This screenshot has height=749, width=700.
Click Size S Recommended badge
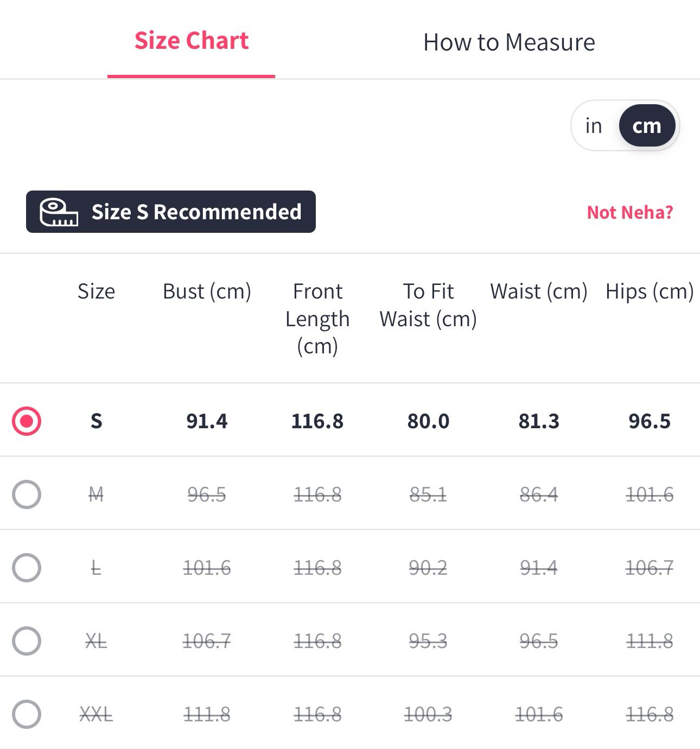[171, 212]
